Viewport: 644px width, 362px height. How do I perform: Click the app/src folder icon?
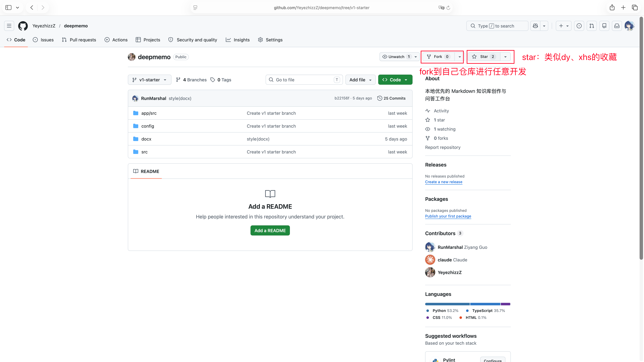coord(136,113)
